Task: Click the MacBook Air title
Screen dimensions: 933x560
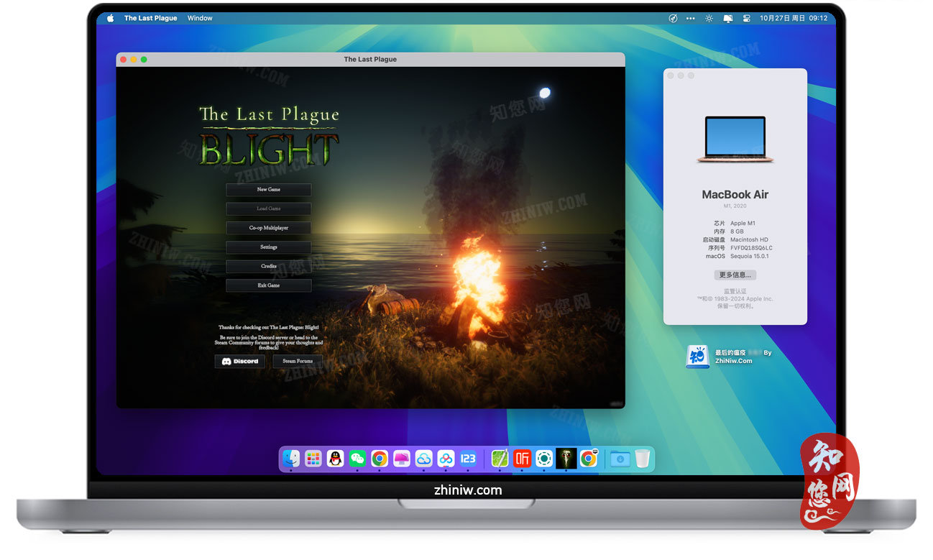Action: (735, 194)
